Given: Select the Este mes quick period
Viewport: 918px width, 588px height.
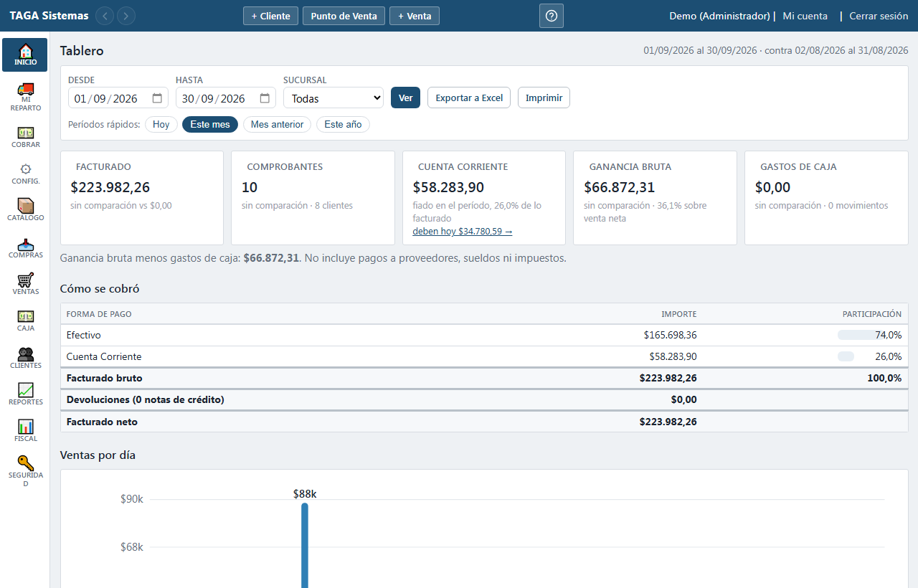Looking at the screenshot, I should 210,125.
